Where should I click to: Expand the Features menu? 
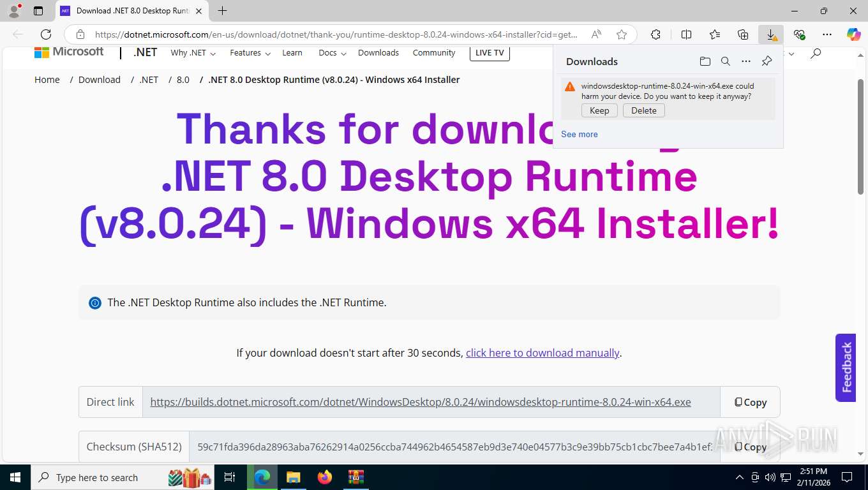click(250, 53)
